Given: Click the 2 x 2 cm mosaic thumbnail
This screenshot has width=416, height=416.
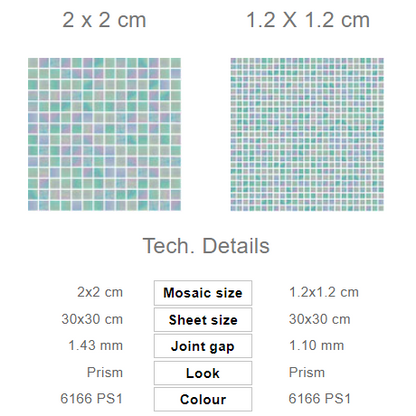Looking at the screenshot, I should point(104,134).
